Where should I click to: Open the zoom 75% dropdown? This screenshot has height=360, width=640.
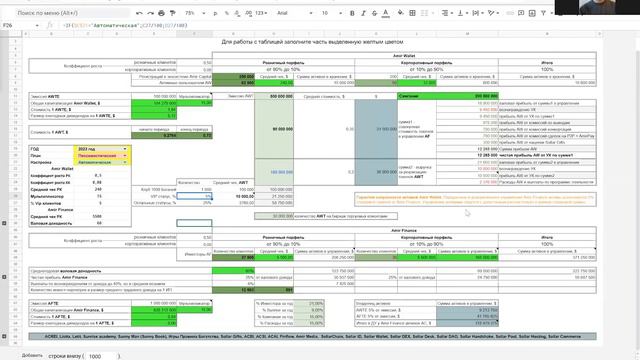pyautogui.click(x=195, y=13)
